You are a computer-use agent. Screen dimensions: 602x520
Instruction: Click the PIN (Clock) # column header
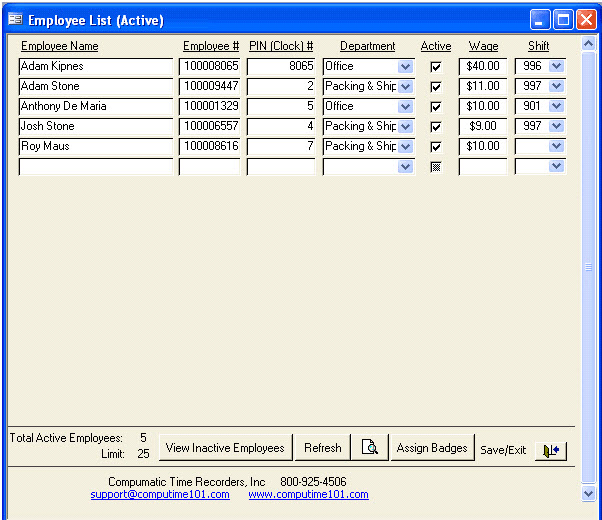281,46
